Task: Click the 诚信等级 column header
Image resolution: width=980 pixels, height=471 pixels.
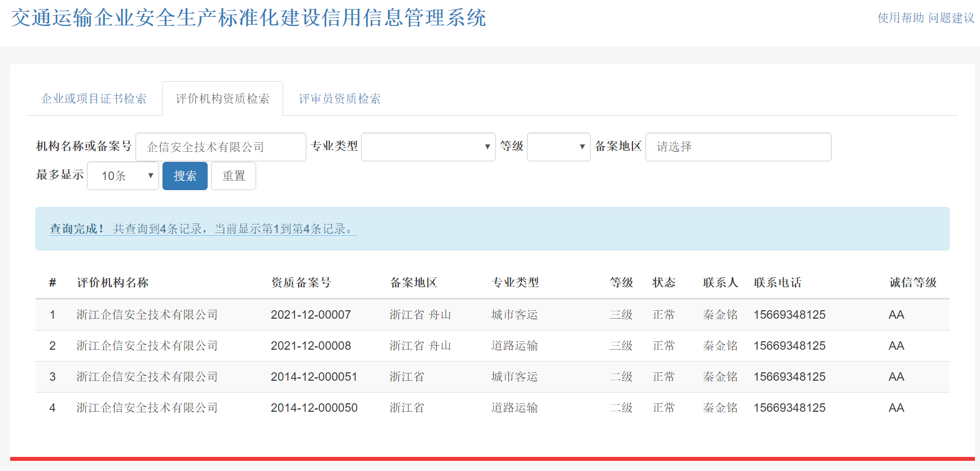Action: (x=913, y=283)
